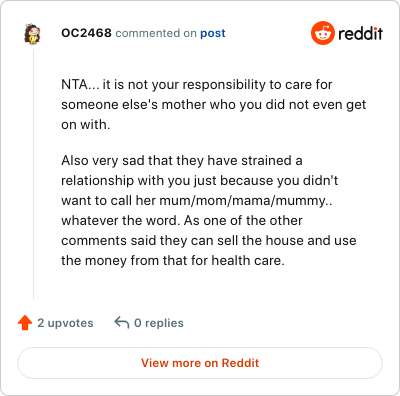The height and width of the screenshot is (396, 400).
Task: Click the orange Reddit Snoo logo
Action: click(x=322, y=33)
